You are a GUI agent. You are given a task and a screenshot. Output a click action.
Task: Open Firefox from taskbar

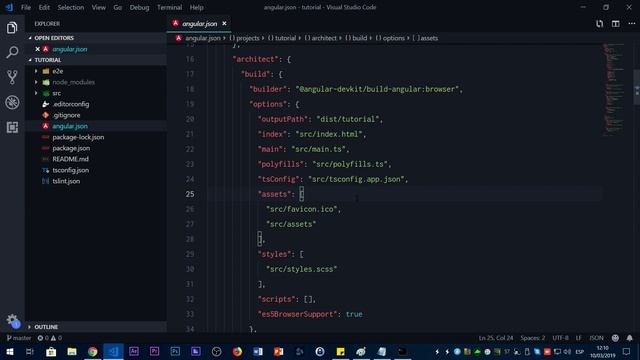tap(237, 351)
